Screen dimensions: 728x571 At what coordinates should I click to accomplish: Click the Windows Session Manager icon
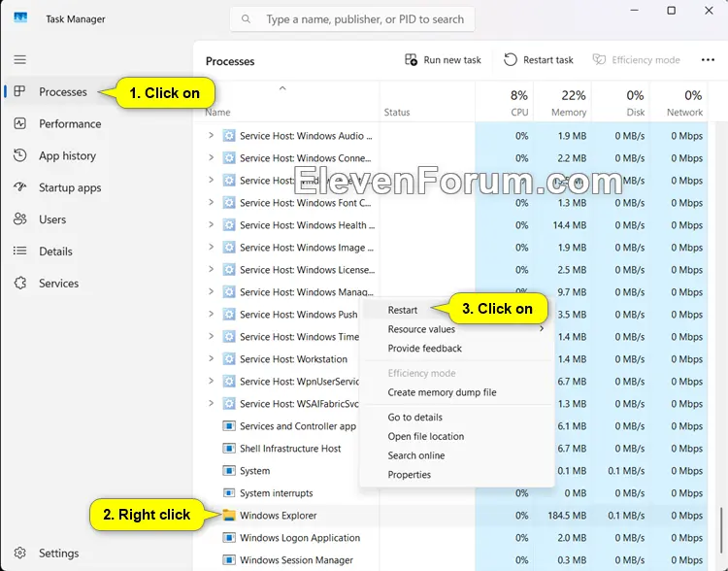(x=229, y=560)
